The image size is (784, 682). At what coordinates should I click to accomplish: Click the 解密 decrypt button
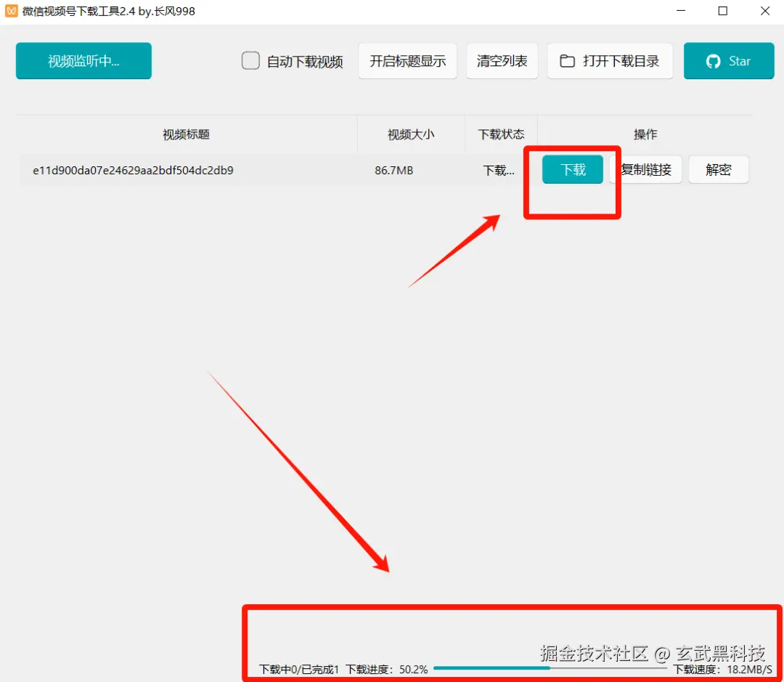(x=719, y=170)
